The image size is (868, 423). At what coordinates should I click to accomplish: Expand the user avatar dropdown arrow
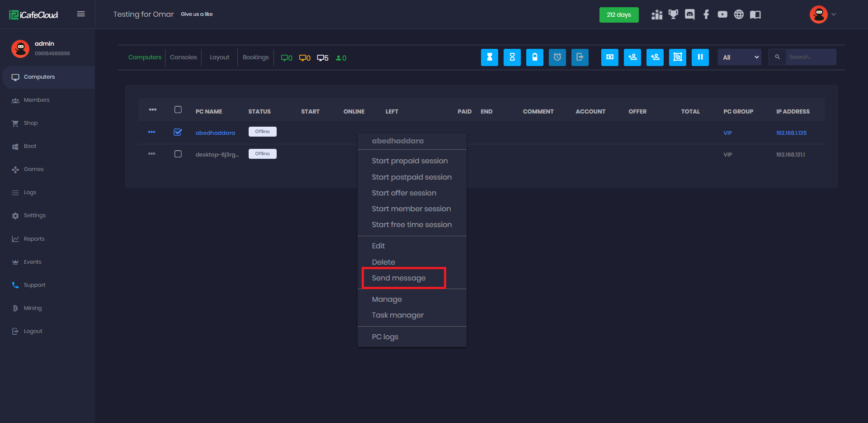[x=834, y=14]
